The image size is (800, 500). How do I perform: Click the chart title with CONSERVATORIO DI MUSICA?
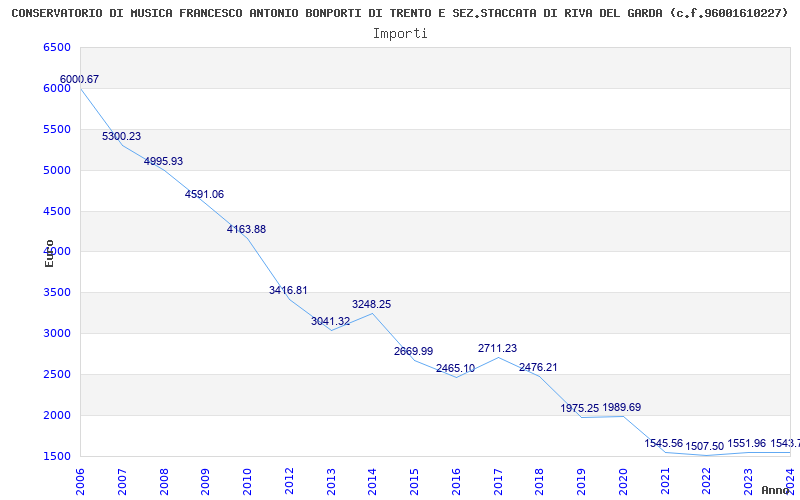400,14
